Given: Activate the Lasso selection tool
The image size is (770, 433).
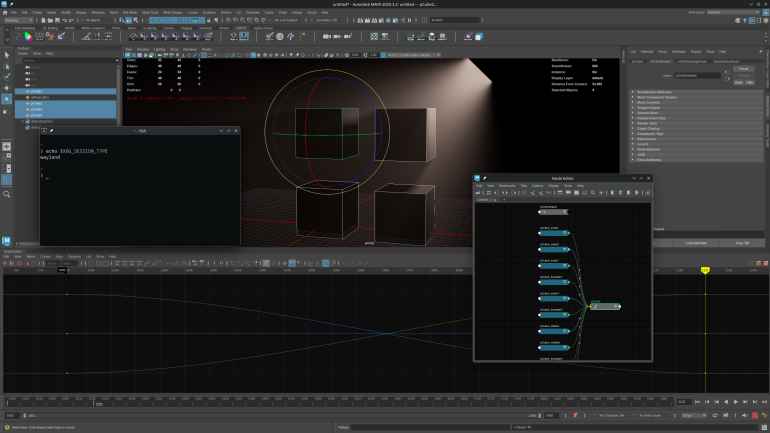Looking at the screenshot, I should (x=7, y=65).
